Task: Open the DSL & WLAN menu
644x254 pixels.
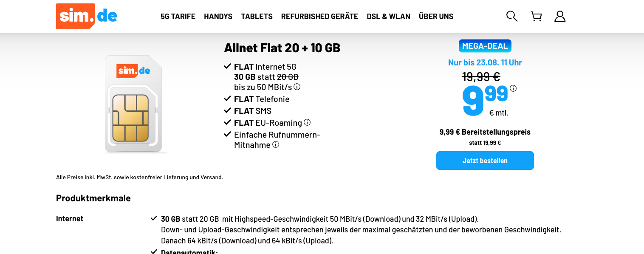Action: point(388,17)
